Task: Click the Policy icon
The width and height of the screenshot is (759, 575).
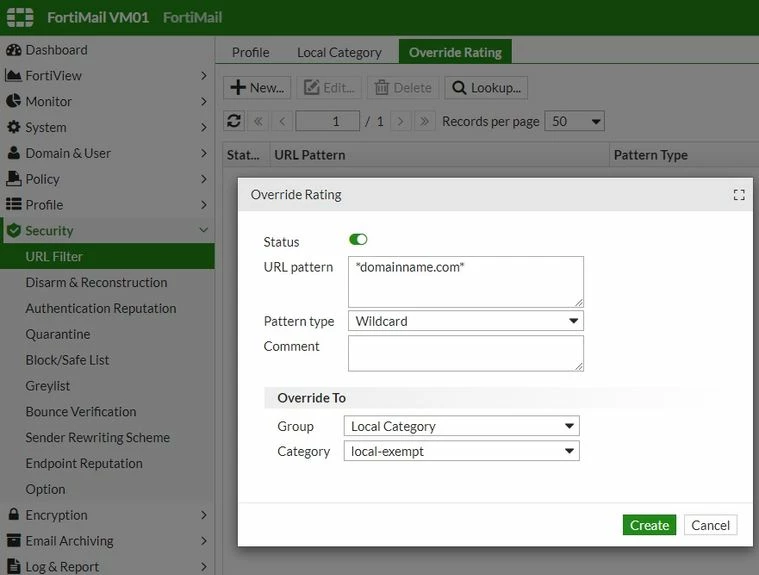Action: (x=14, y=179)
